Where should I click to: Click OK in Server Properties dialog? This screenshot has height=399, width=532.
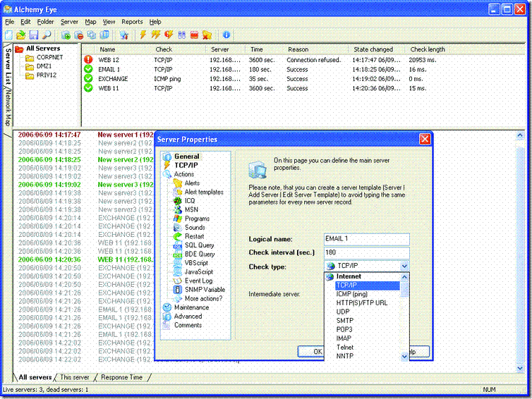pyautogui.click(x=310, y=352)
